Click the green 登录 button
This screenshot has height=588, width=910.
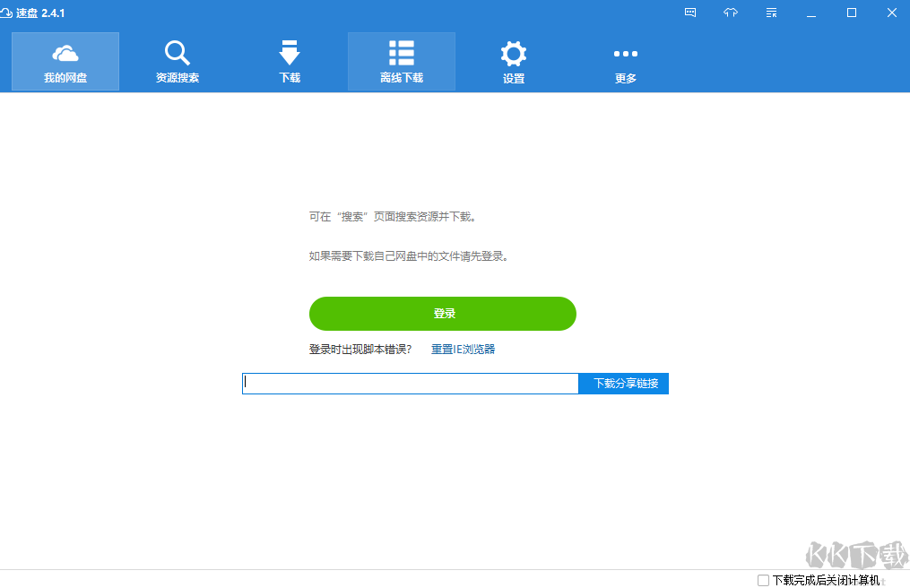443,314
